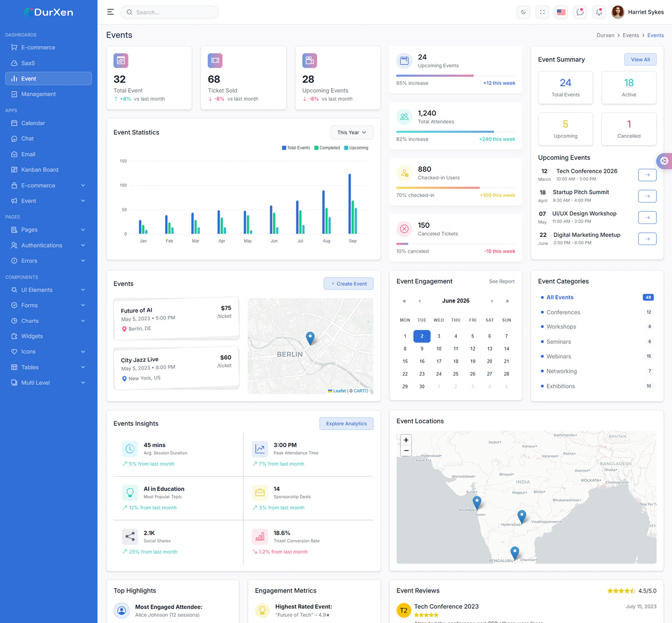Expand UI Elements submenu
The width and height of the screenshot is (672, 623).
click(x=48, y=290)
